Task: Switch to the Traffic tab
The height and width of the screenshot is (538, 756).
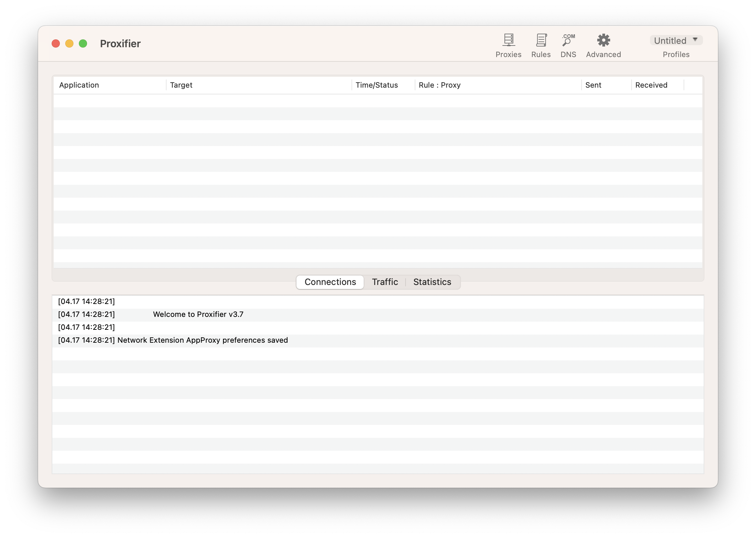Action: tap(385, 282)
